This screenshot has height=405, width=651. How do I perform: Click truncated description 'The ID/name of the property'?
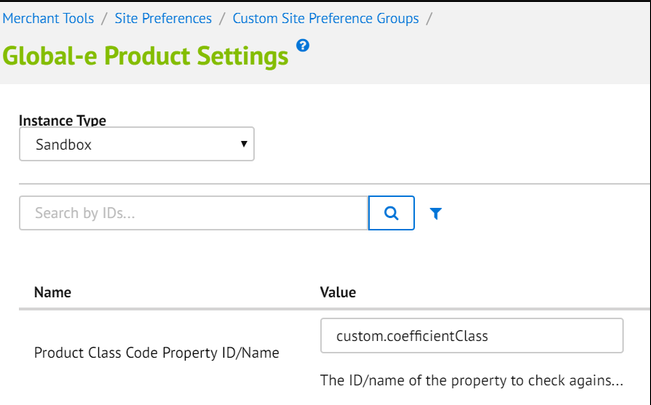[470, 380]
